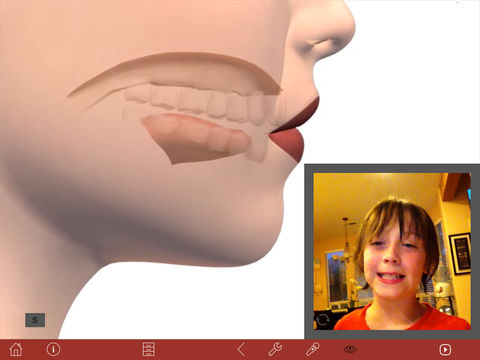Go to the home screen icon
The height and width of the screenshot is (360, 480).
point(16,349)
